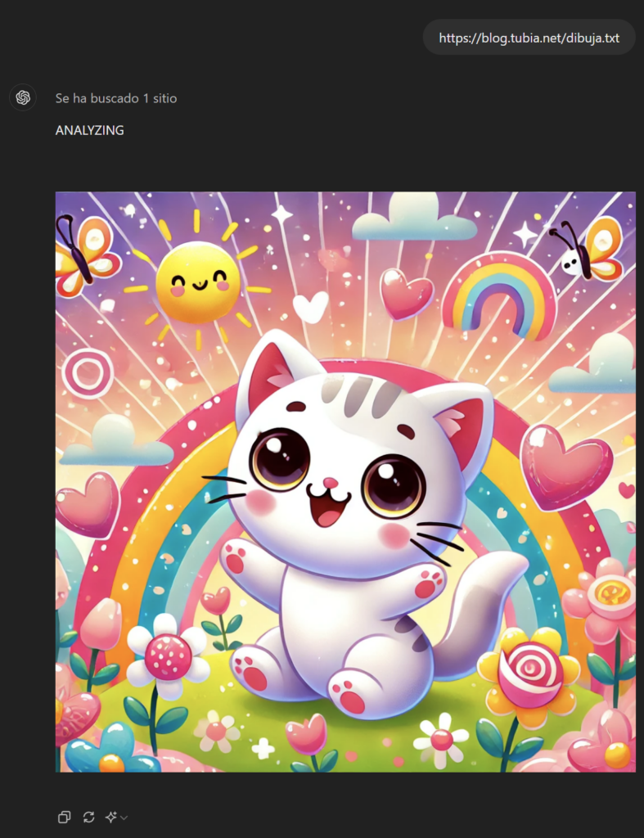Open the model switcher sparkle icon
The image size is (644, 838).
pyautogui.click(x=111, y=818)
